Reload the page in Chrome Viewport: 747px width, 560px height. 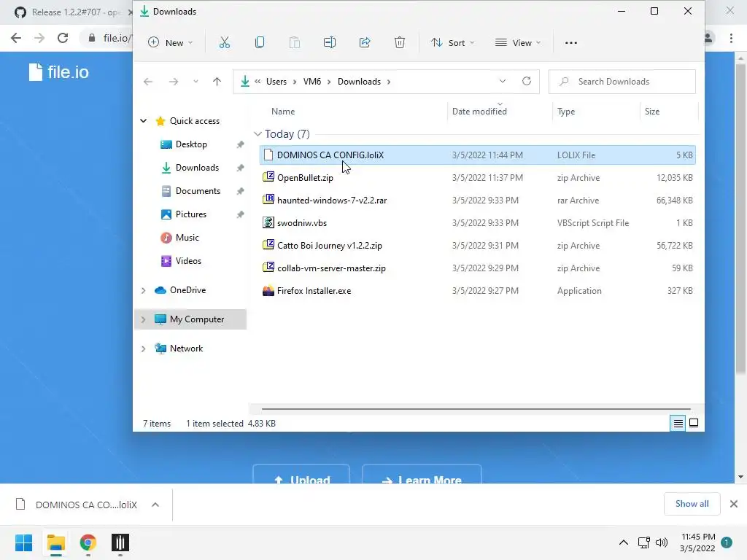tap(63, 38)
